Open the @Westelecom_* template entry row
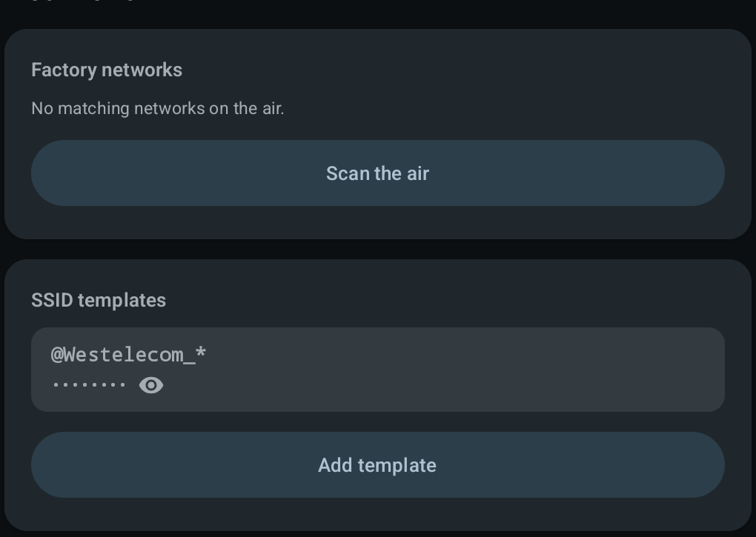The width and height of the screenshot is (756, 537). point(377,370)
